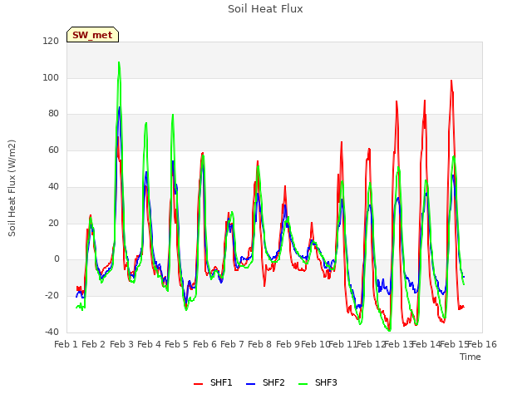Click the 0 y-axis value
This screenshot has width=532, height=399.
click(x=57, y=259)
